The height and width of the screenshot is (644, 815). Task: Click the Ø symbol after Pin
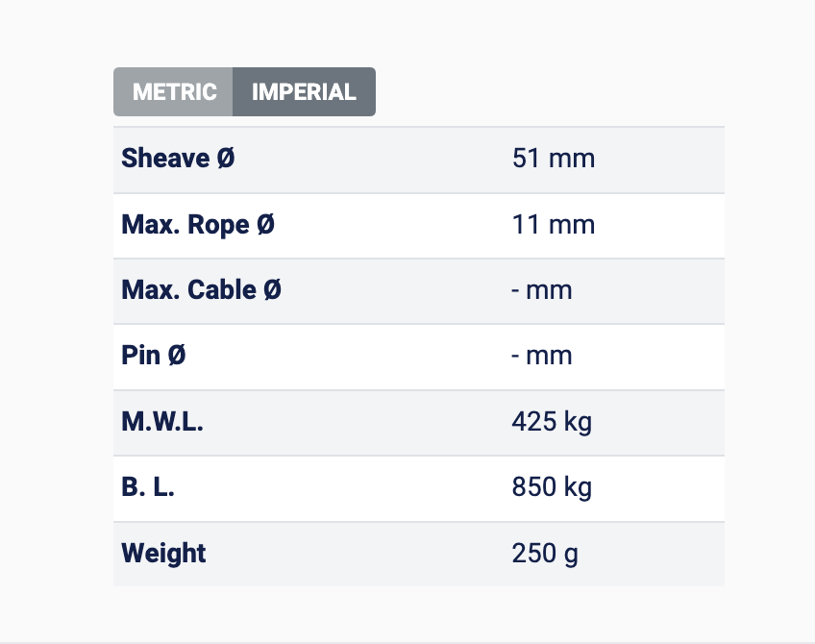177,356
